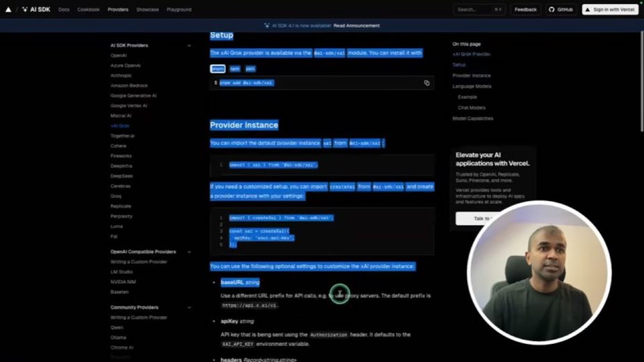This screenshot has width=644, height=362.
Task: Open the Cookbook nav item
Action: [x=89, y=10]
